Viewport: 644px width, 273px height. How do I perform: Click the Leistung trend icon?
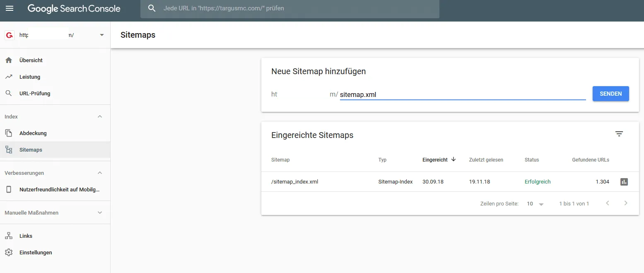[x=9, y=77]
